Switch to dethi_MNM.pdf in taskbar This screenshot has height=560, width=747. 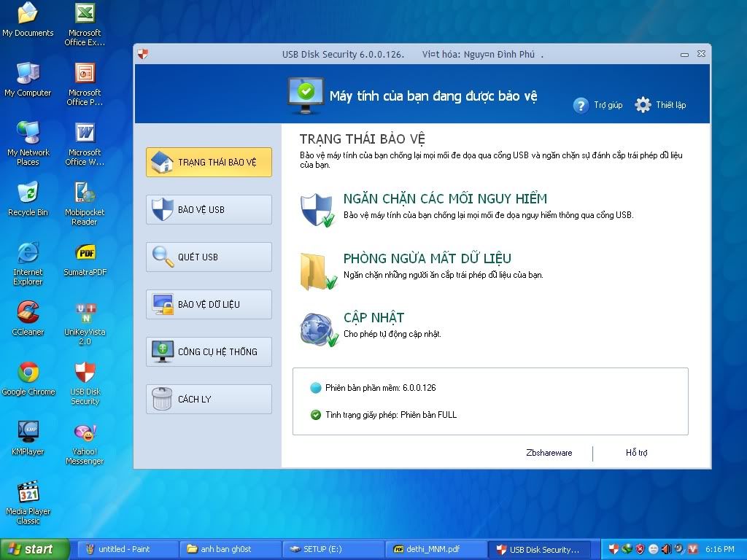[436, 549]
